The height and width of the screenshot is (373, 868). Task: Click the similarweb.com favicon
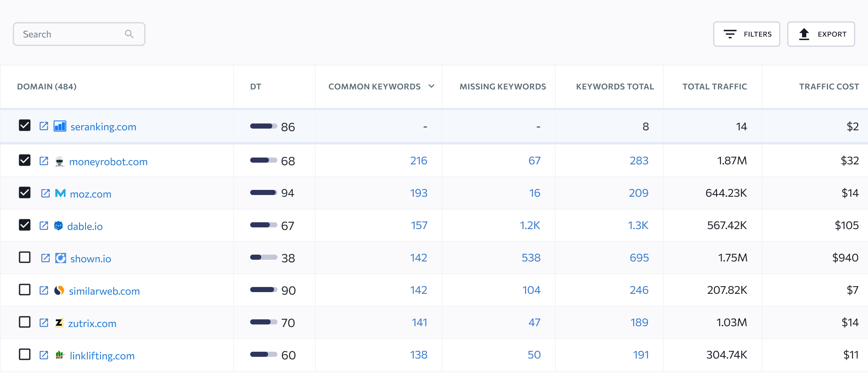[x=59, y=290]
